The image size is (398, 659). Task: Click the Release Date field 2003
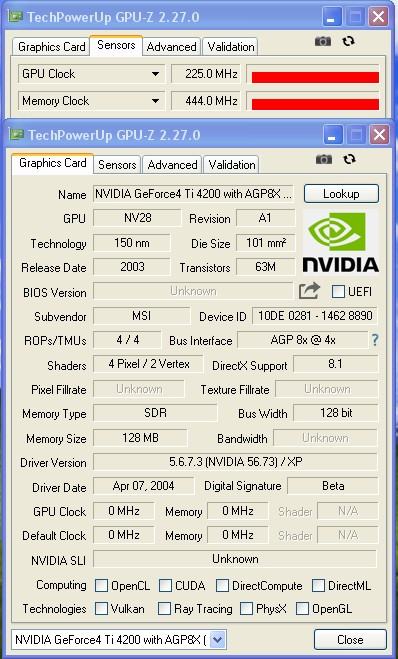(132, 267)
